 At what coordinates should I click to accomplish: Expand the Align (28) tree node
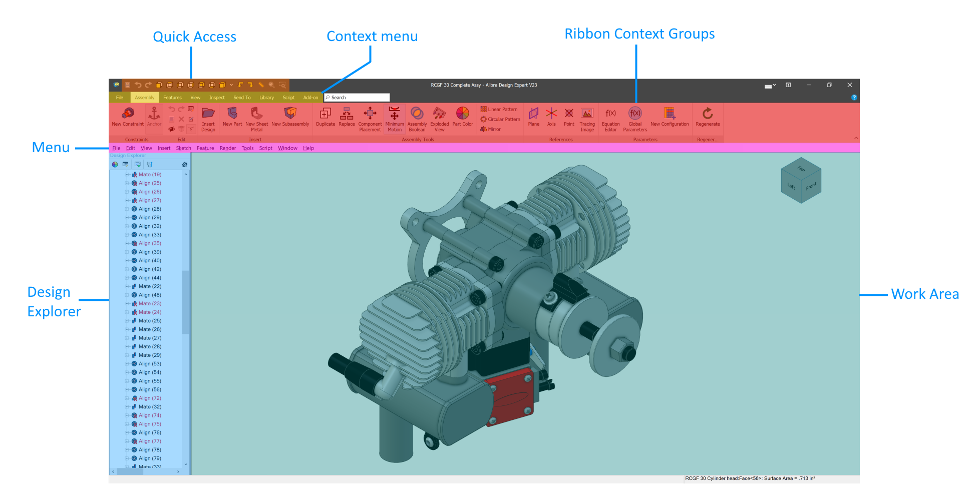point(127,209)
